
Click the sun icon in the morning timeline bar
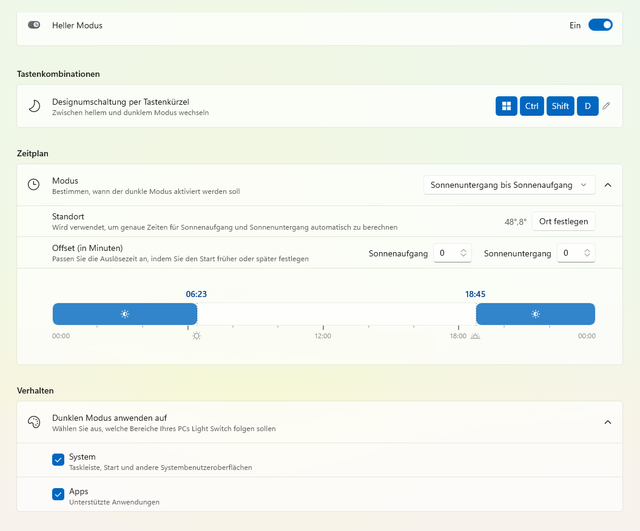click(125, 314)
